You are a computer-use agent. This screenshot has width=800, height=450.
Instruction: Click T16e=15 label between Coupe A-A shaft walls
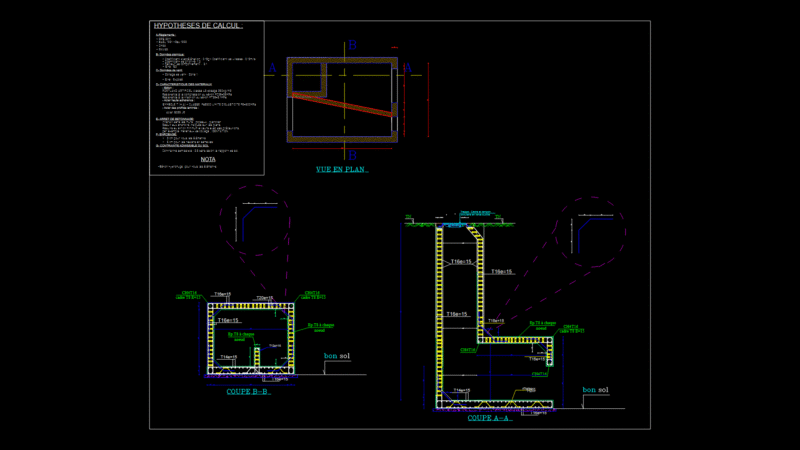tap(461, 262)
